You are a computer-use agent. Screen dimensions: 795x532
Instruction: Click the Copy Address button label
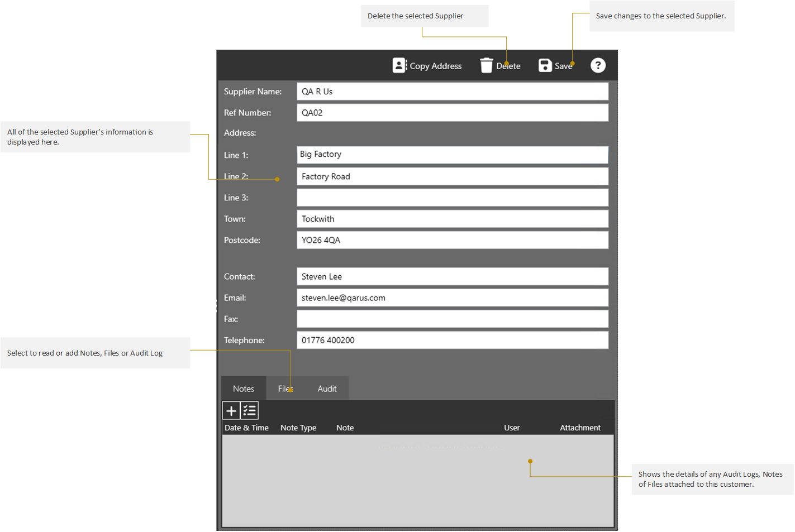pos(436,66)
